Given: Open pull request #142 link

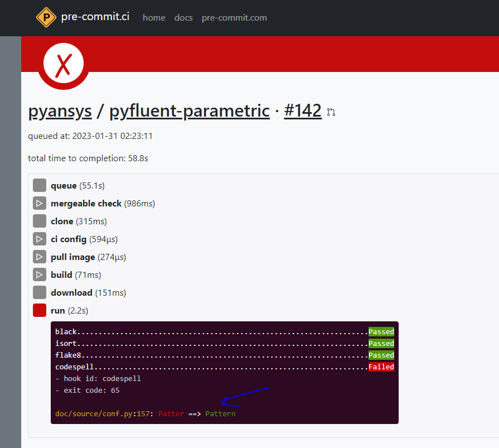Looking at the screenshot, I should [303, 110].
